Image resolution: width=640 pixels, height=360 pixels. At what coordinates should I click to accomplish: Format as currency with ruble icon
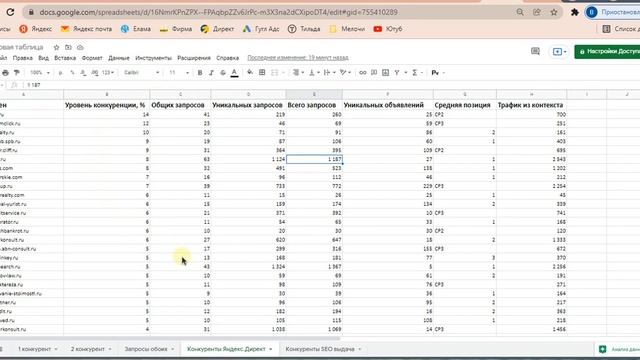tap(60, 73)
